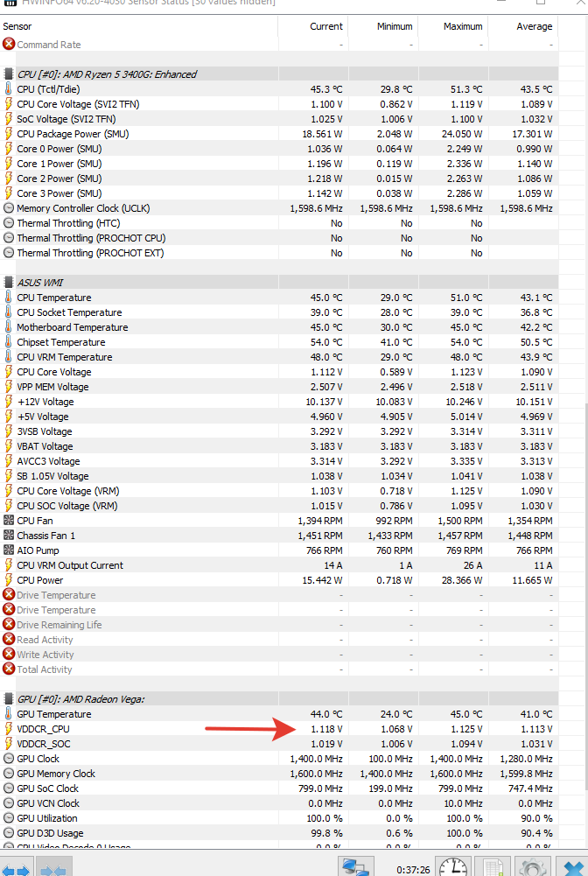Click the fan icon of Chassis Fan 1
The height and width of the screenshot is (876, 588).
(x=9, y=536)
